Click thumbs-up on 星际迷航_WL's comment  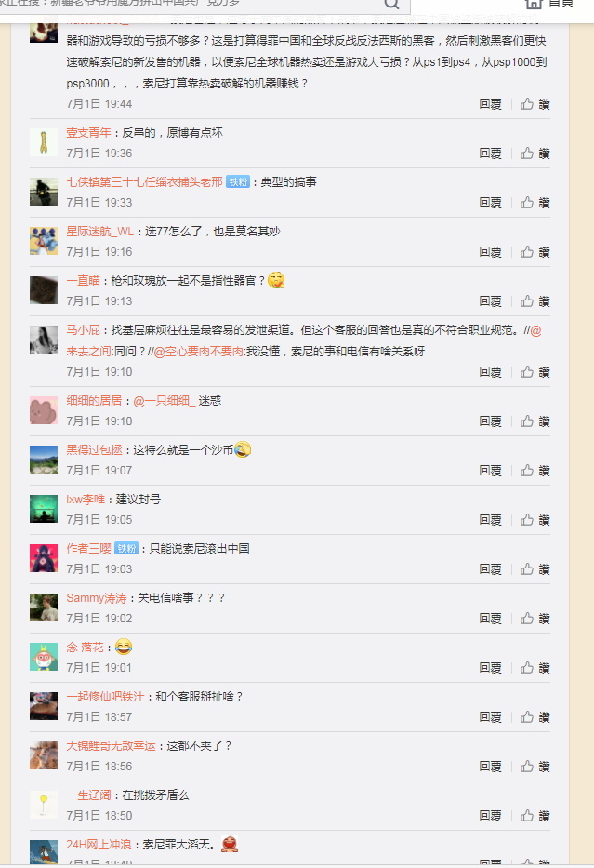[527, 251]
